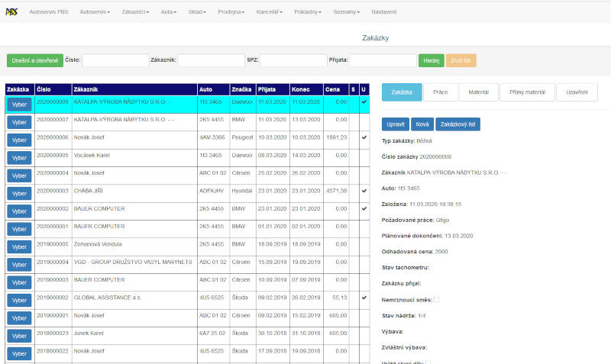Switch to the Uzavření tab
Viewport: 611px width, 364px height.
577,92
